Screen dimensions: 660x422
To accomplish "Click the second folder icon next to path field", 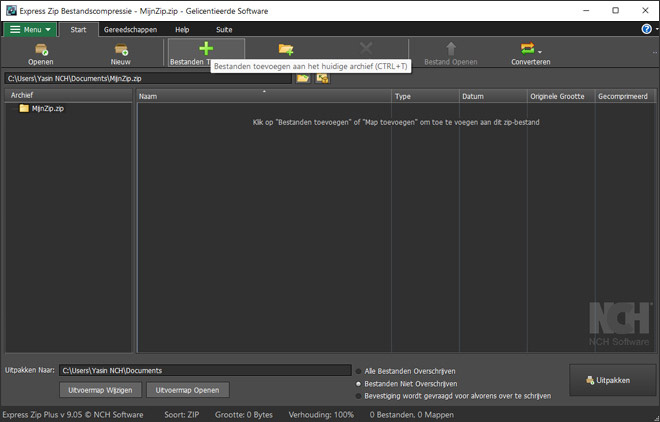I will click(x=322, y=78).
